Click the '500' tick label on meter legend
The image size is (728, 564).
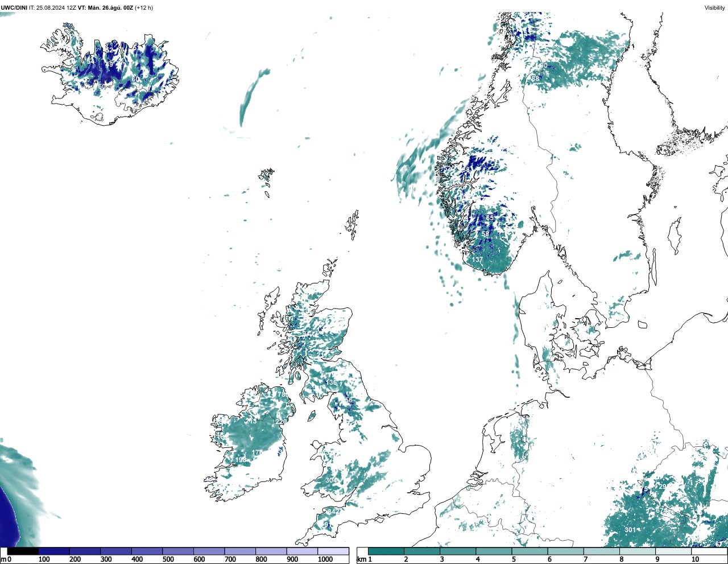pos(168,559)
